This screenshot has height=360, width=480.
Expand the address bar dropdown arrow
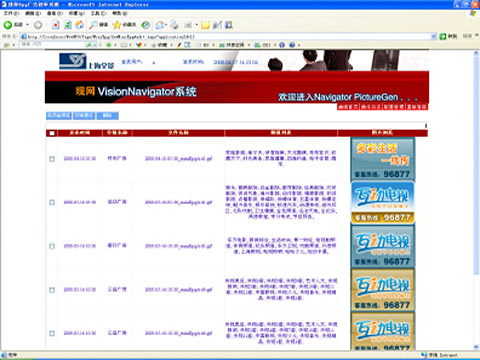click(x=433, y=36)
